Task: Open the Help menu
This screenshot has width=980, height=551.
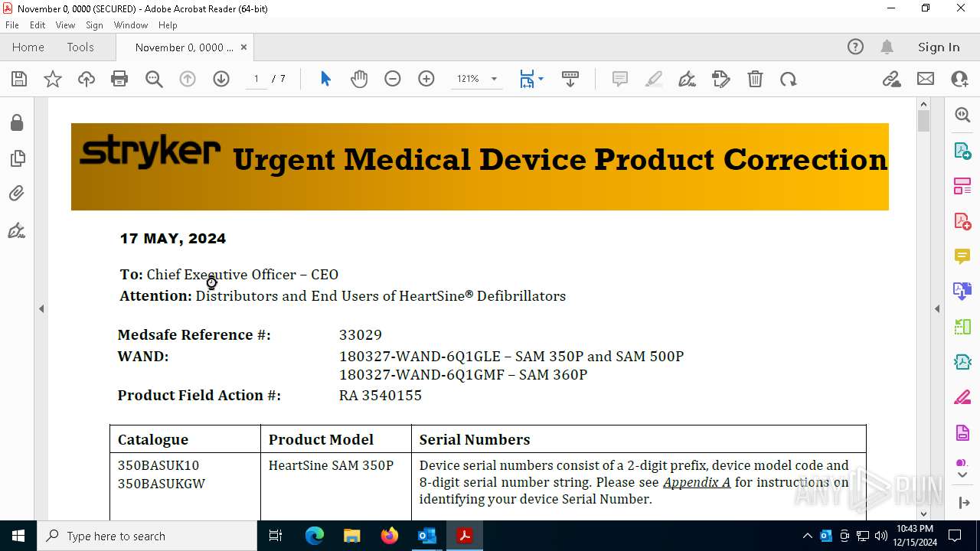Action: 168,25
